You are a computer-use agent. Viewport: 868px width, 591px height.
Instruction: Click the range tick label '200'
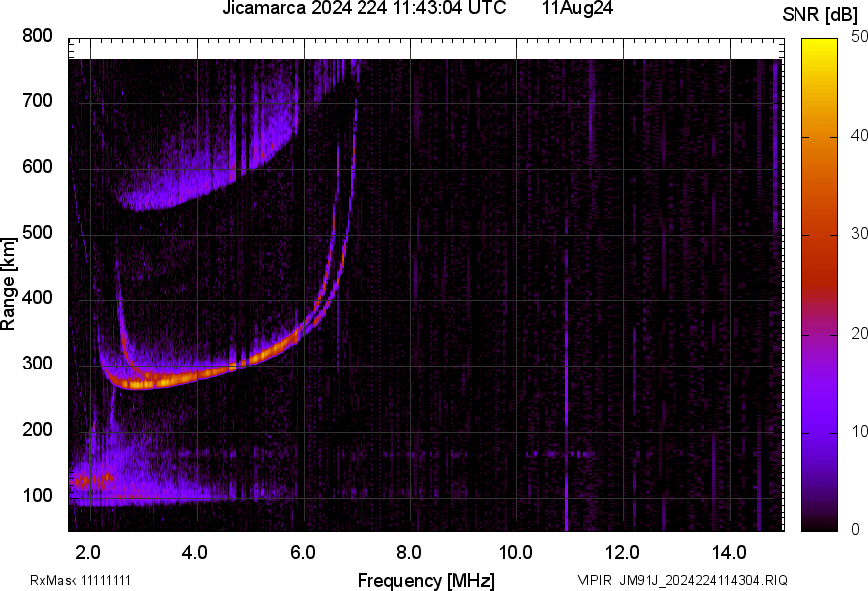pyautogui.click(x=37, y=430)
